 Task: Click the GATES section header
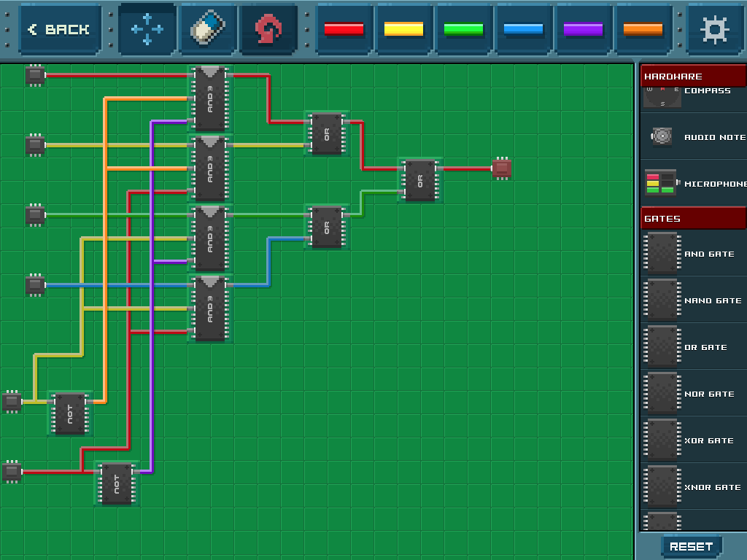coord(693,218)
